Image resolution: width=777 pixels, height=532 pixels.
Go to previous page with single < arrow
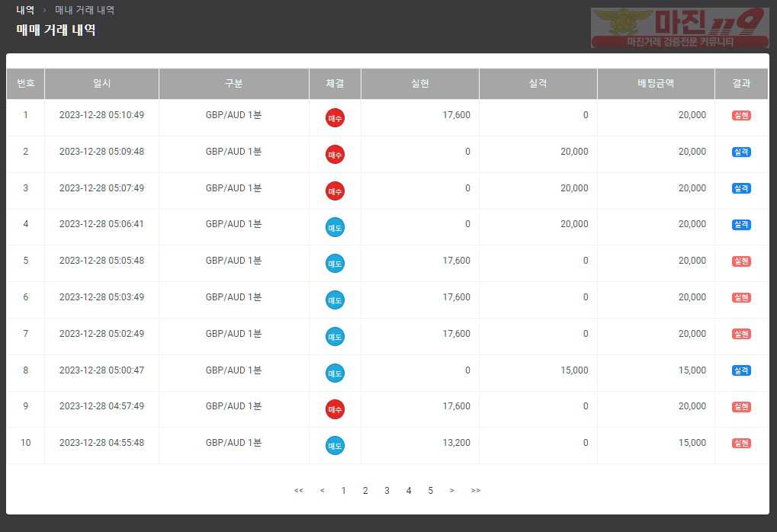tap(322, 490)
